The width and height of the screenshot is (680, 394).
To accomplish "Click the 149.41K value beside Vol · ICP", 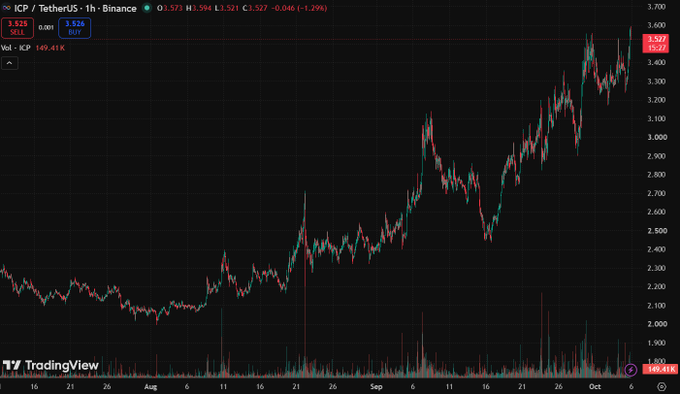I will pos(50,48).
